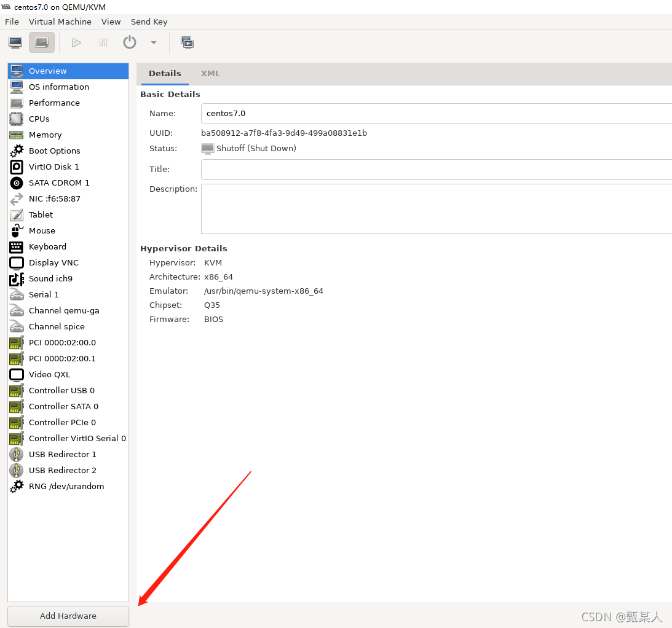Pause the virtual machine

[x=103, y=42]
